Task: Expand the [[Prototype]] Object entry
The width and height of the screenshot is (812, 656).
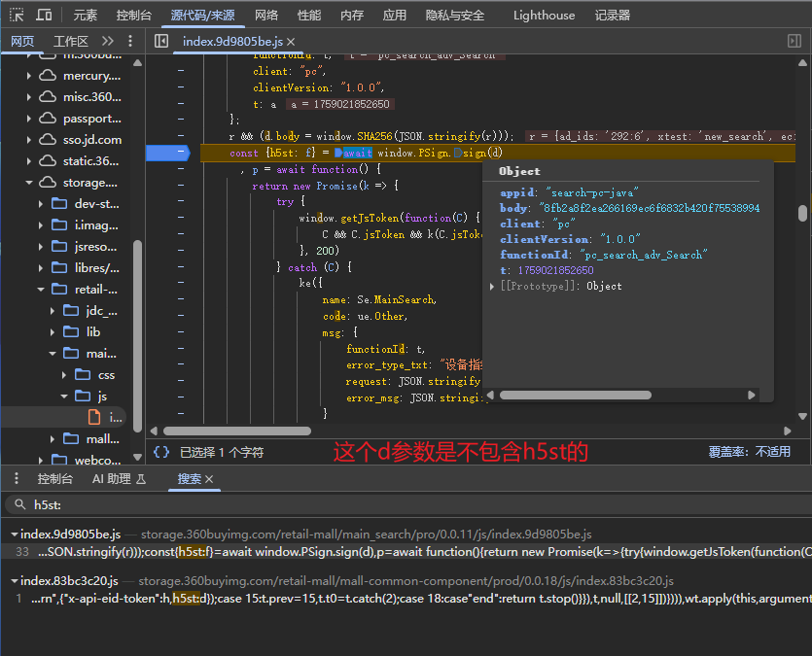Action: tap(492, 286)
